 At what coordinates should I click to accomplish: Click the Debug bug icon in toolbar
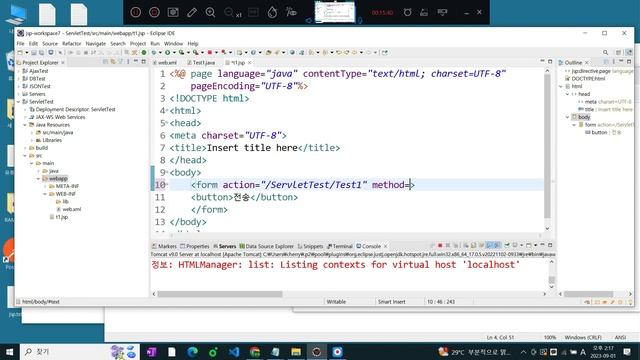coord(154,52)
